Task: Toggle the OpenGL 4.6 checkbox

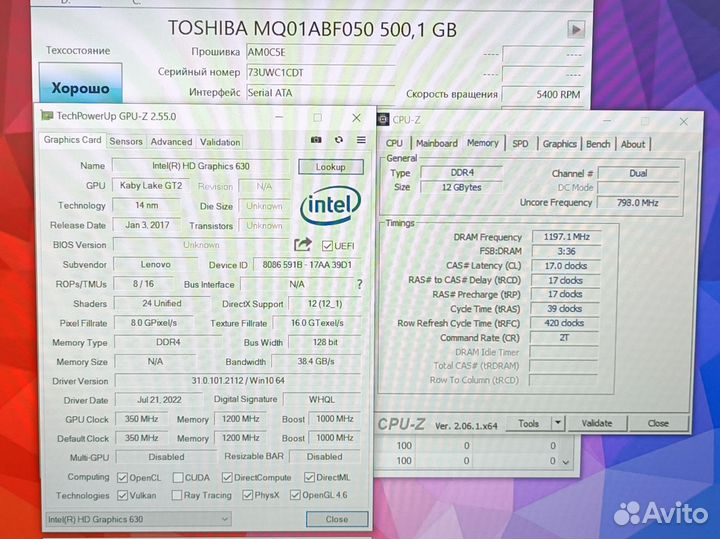Action: (295, 495)
